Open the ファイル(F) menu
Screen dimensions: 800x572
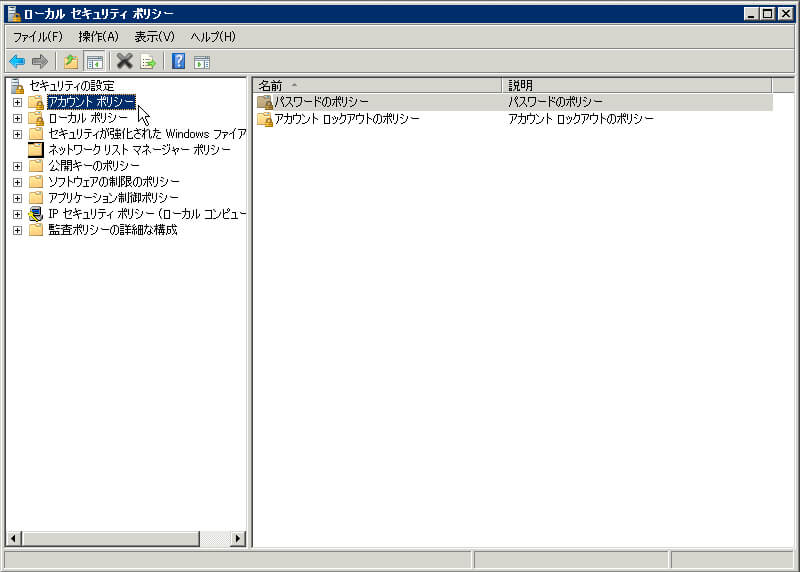[38, 37]
